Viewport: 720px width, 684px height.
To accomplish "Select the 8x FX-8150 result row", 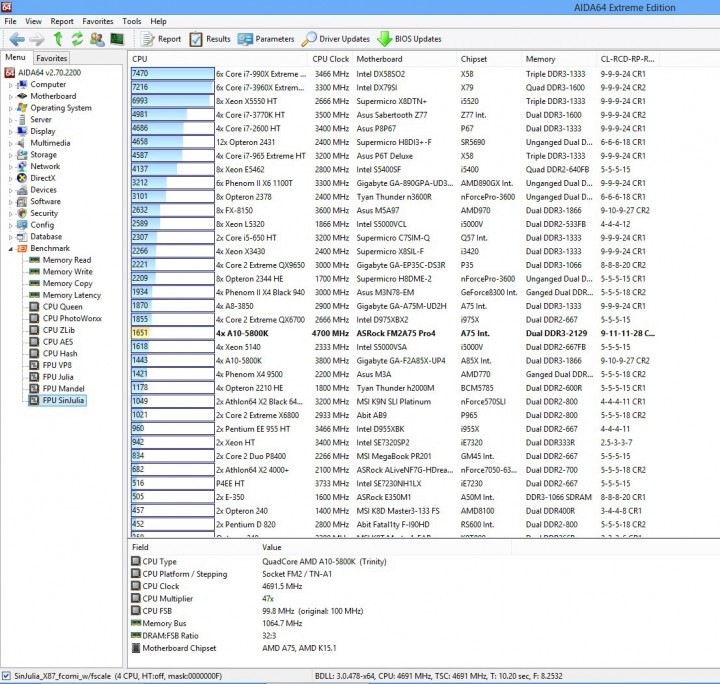I will tap(394, 210).
